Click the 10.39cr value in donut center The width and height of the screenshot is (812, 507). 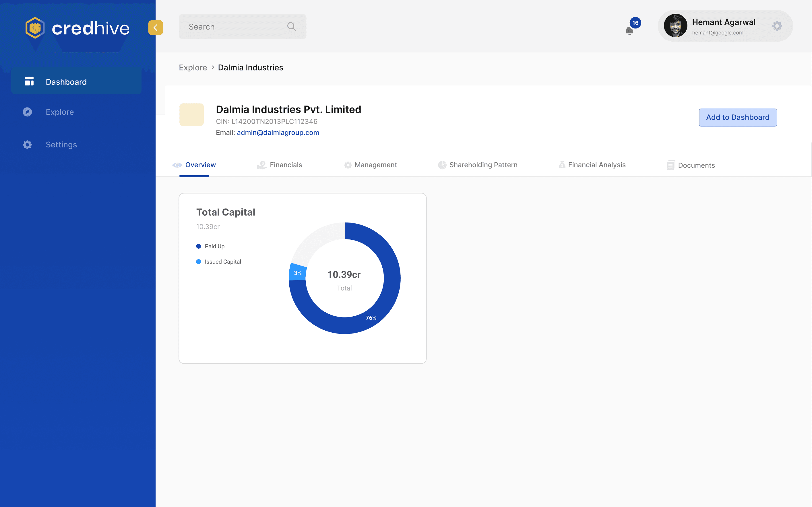[x=344, y=275]
